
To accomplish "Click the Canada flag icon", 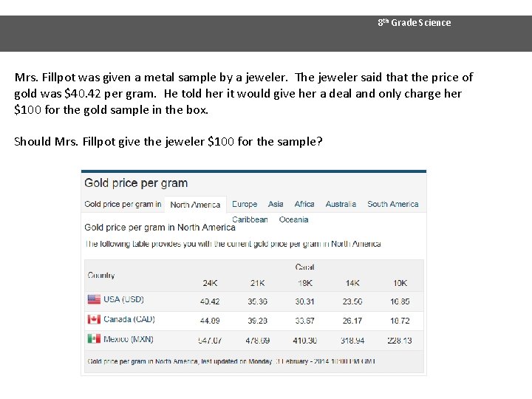I will coord(94,319).
